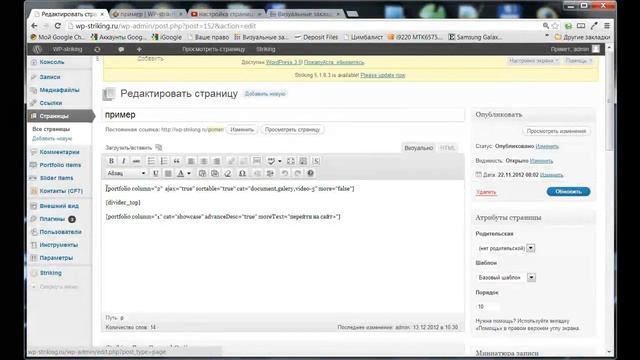Switch to the Визуально editor tab

418,148
